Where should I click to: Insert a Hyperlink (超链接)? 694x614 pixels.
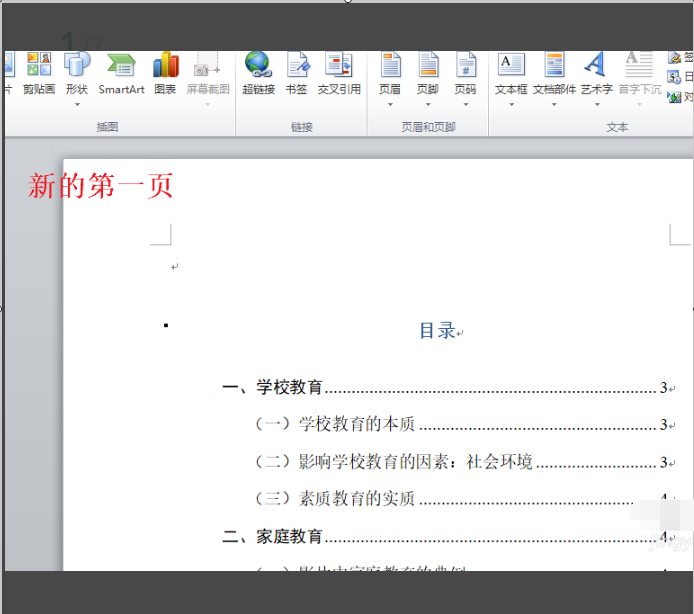(258, 73)
